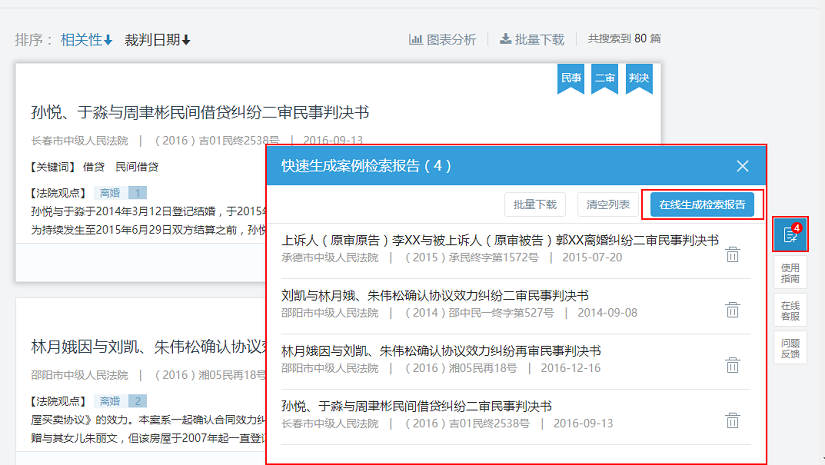Select the 民事 ribbon tag

570,78
